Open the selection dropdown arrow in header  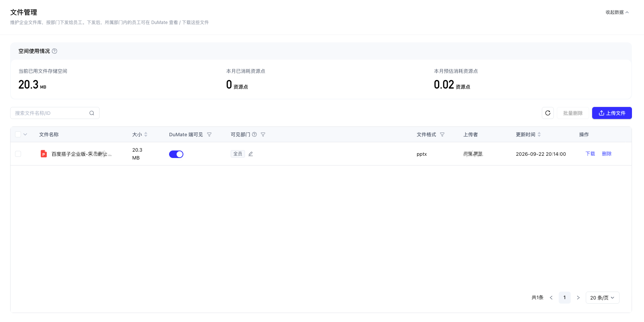pos(25,134)
